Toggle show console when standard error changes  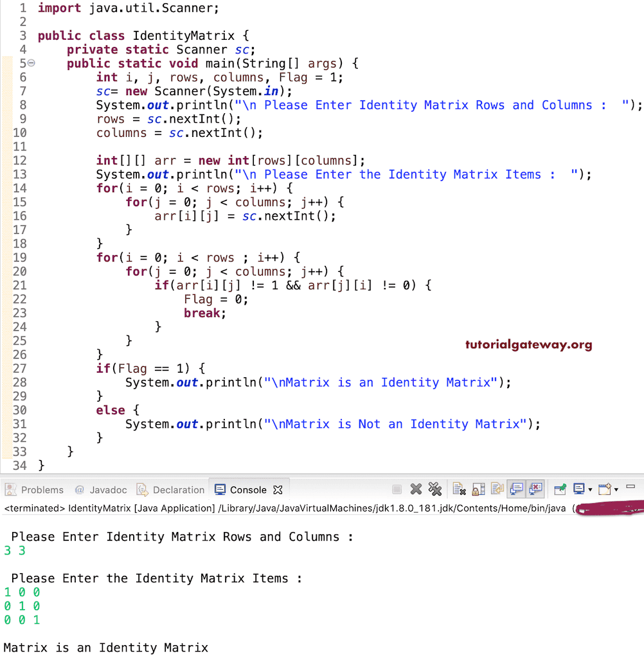[x=535, y=489]
